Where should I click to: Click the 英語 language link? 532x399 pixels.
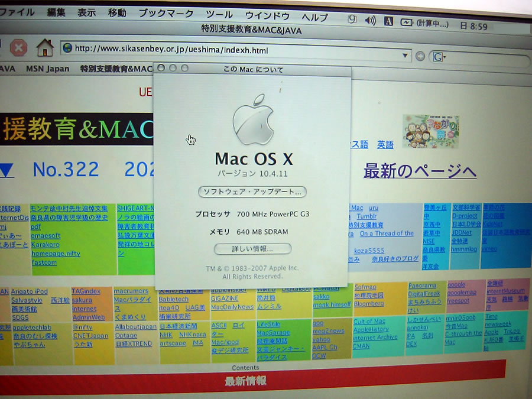pyautogui.click(x=385, y=145)
